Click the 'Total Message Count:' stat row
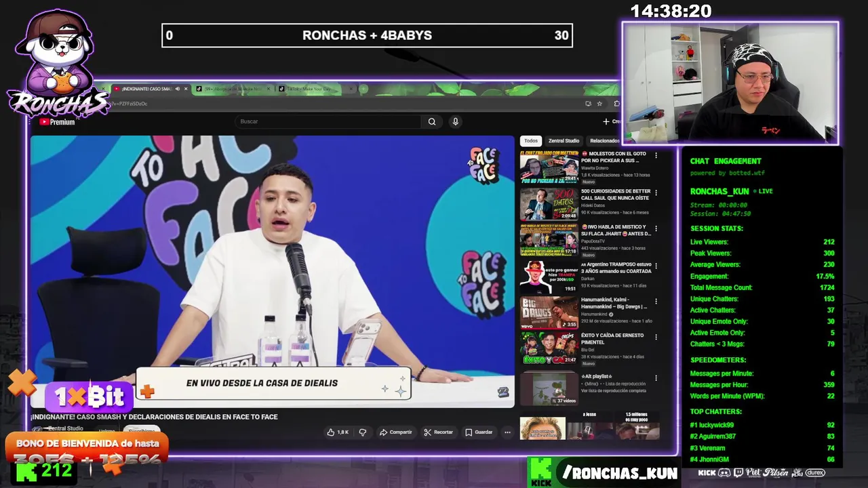 (x=762, y=287)
